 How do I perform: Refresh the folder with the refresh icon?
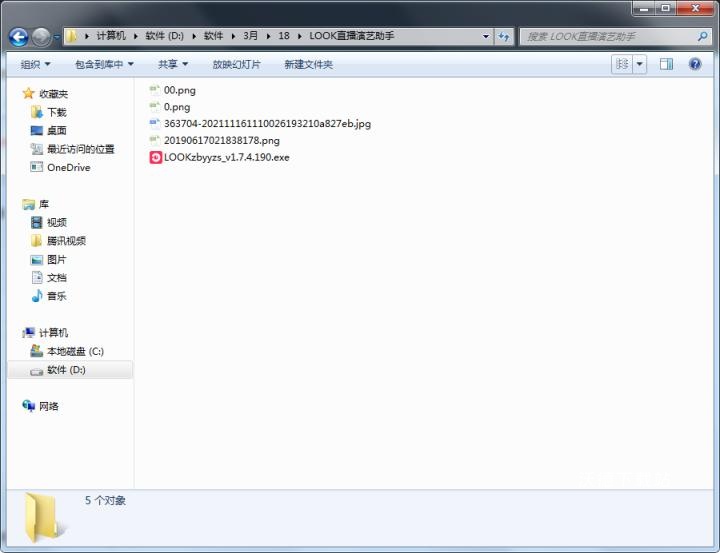tap(504, 36)
